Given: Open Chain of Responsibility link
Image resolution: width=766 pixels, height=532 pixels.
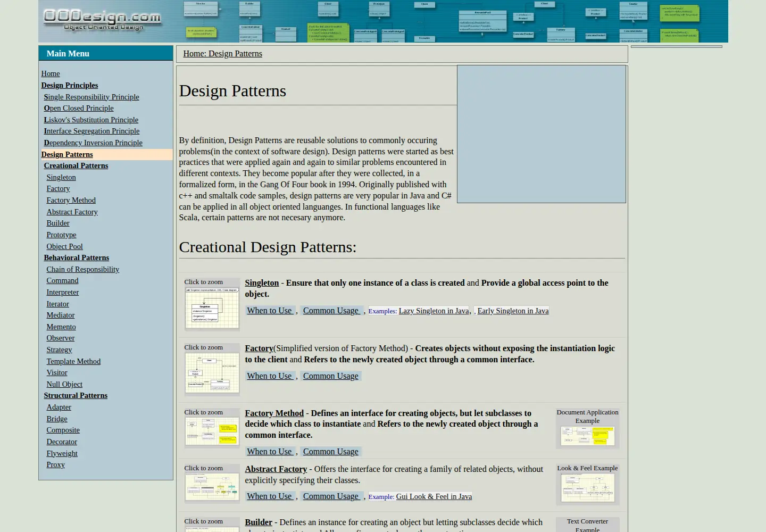Looking at the screenshot, I should pyautogui.click(x=82, y=269).
